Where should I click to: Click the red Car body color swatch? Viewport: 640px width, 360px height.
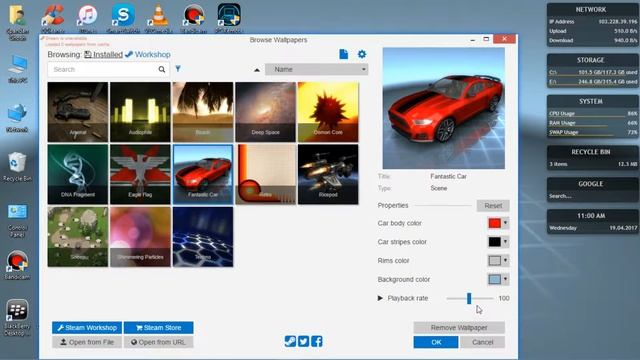click(x=494, y=223)
